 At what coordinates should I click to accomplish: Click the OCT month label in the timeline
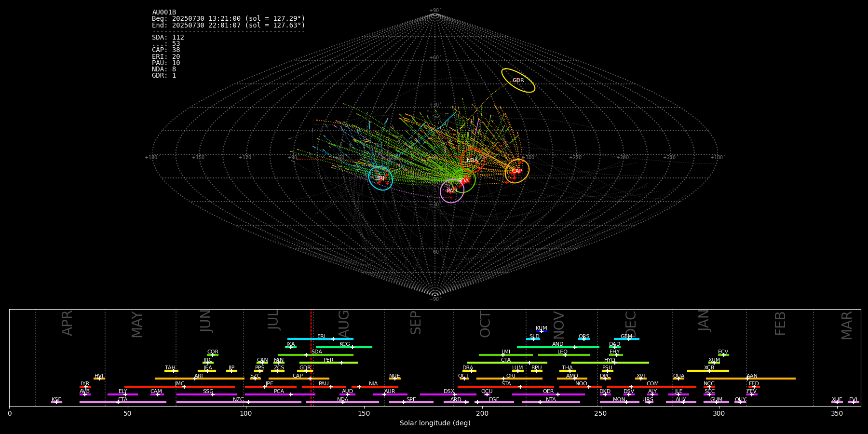coord(486,324)
